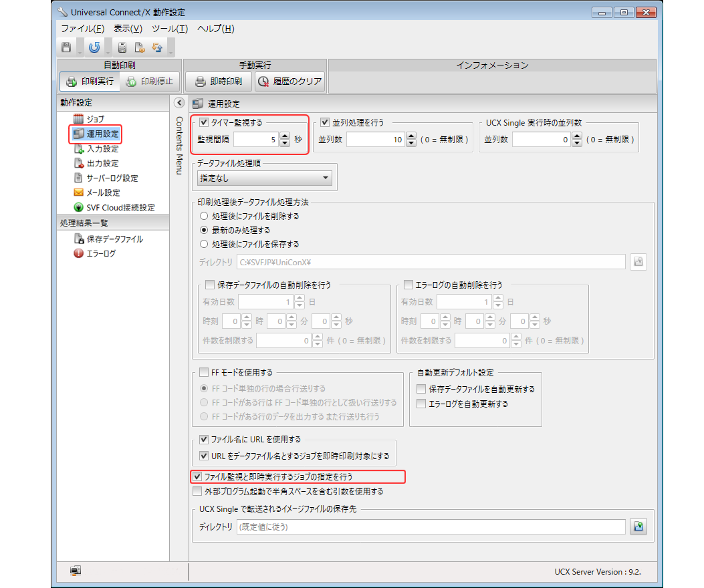Screen dimensions: 704x588
Task: Decrease the UCX Single 実行時の並列数 value
Action: click(x=577, y=143)
